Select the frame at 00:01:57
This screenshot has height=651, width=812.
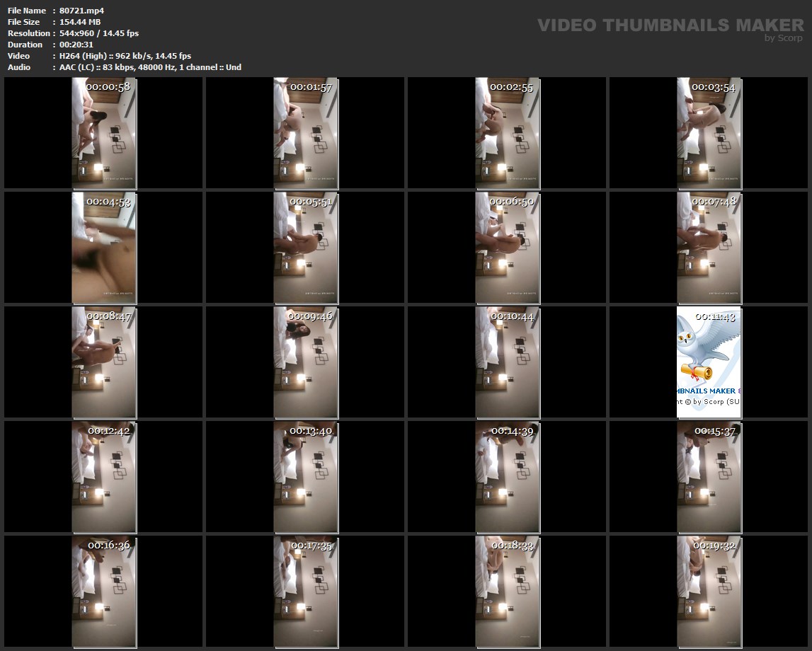(306, 133)
